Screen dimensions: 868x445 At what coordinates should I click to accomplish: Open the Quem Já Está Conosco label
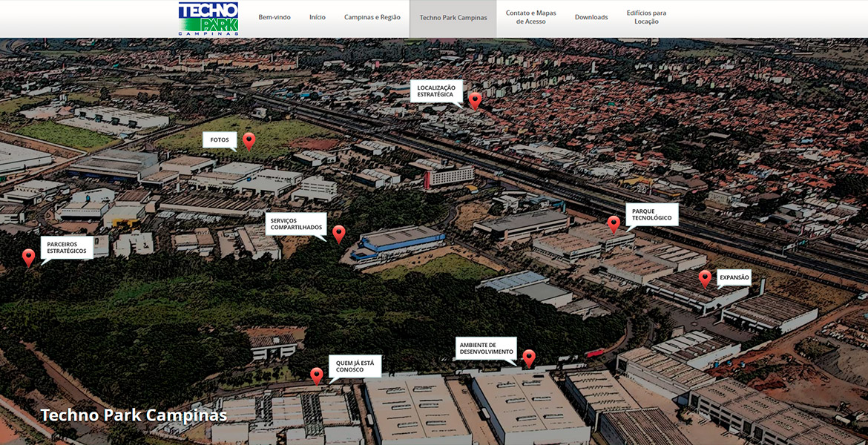355,366
